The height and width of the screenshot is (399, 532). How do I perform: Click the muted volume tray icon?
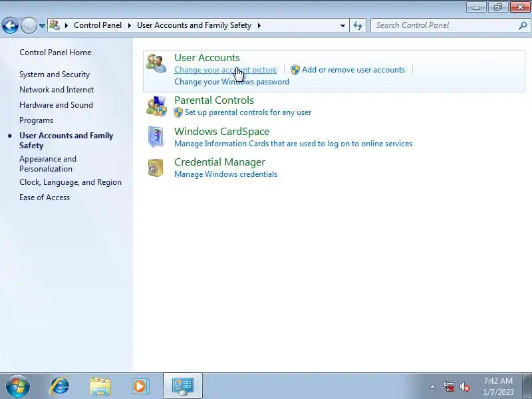(x=465, y=386)
